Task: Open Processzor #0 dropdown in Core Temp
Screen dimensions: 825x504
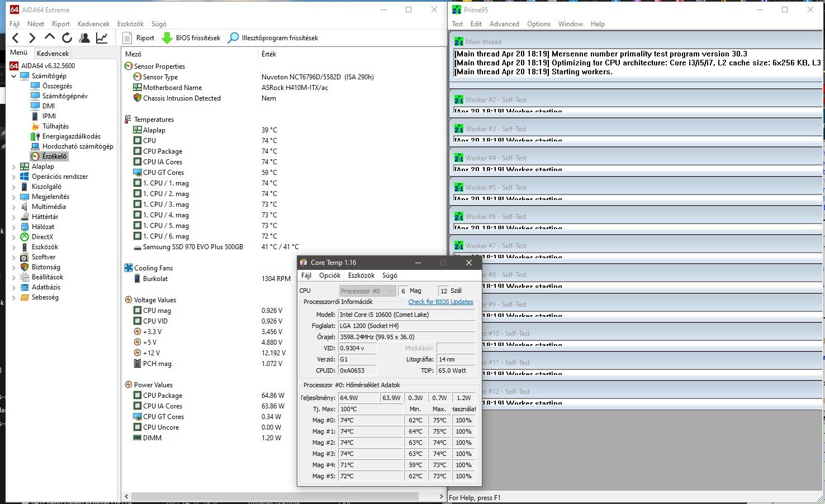Action: coord(368,291)
